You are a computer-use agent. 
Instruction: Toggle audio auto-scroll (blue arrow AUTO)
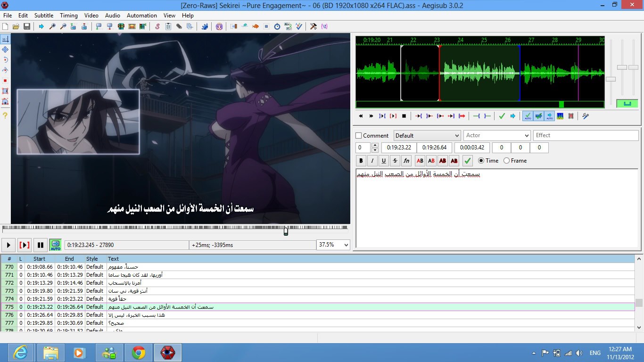(x=549, y=116)
